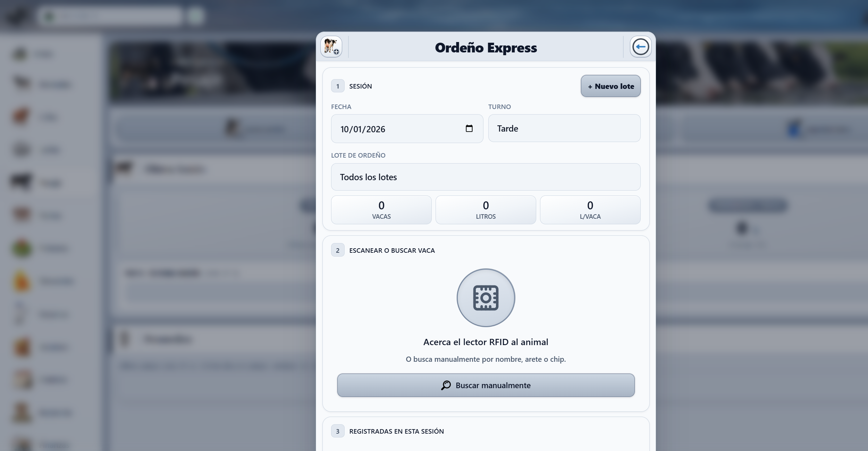Click the L/Vaca counter card
Screen dimensions: 868x451
pyautogui.click(x=590, y=210)
